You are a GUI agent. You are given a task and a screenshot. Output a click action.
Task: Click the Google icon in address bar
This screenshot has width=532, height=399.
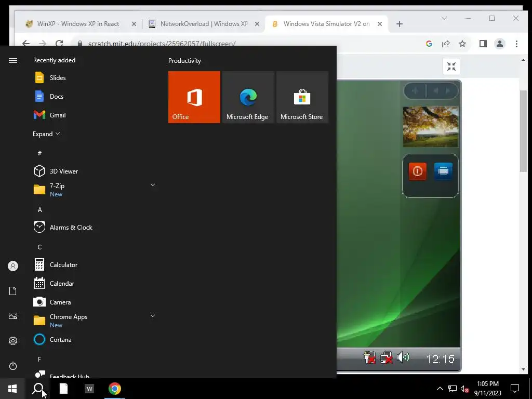pyautogui.click(x=429, y=44)
